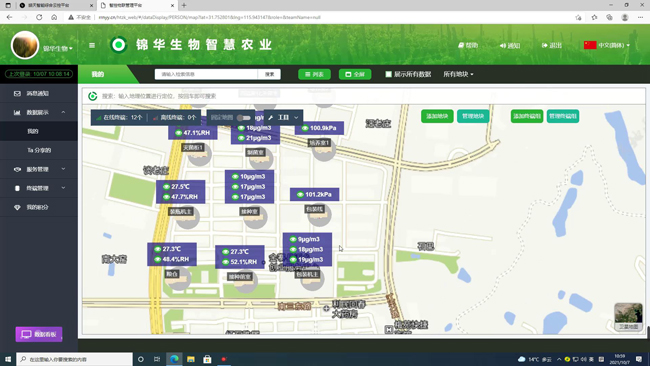This screenshot has width=650, height=366.
Task: Click the fullscreen green button
Action: click(x=355, y=74)
